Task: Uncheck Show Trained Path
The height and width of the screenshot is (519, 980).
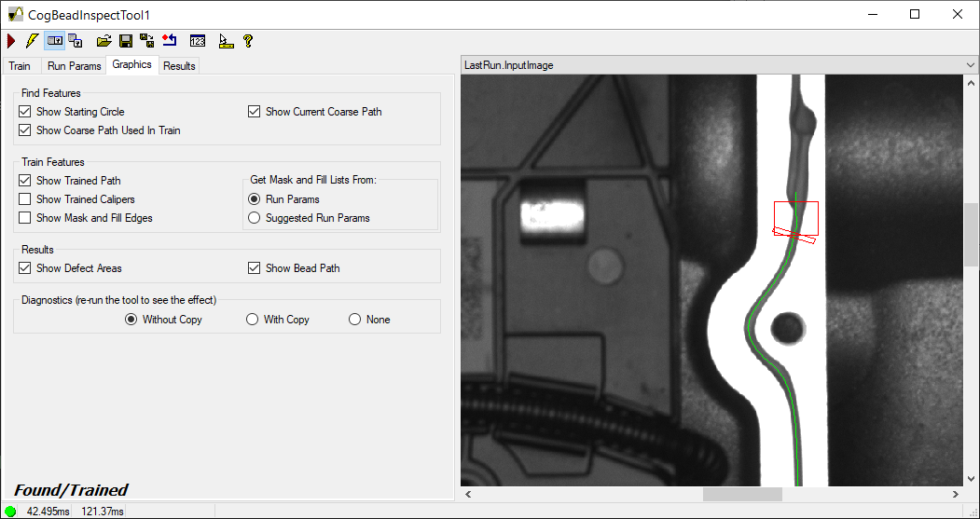Action: pyautogui.click(x=25, y=181)
